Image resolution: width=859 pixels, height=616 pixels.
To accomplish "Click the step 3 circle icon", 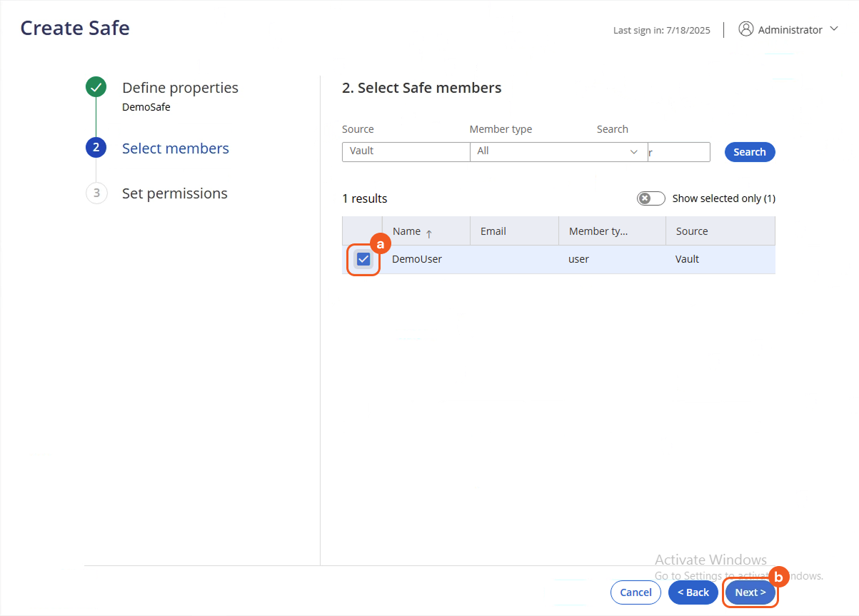I will point(96,193).
